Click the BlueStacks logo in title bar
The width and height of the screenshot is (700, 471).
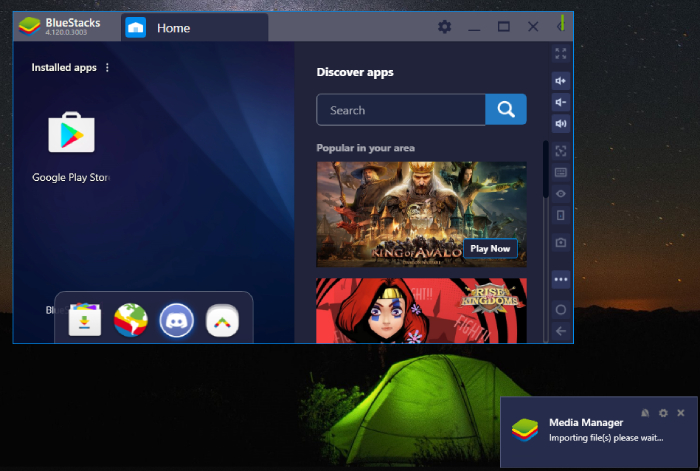pyautogui.click(x=29, y=26)
